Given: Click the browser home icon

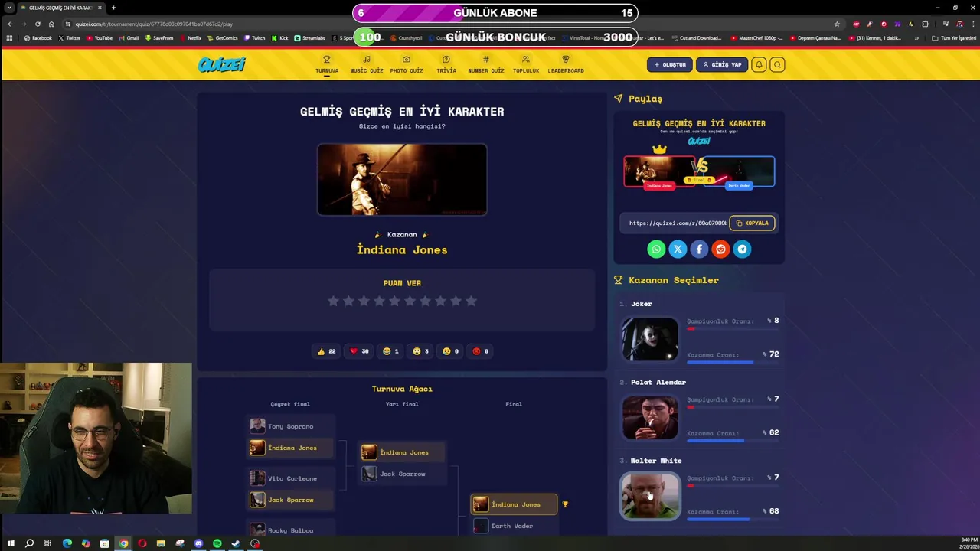Looking at the screenshot, I should (x=51, y=24).
